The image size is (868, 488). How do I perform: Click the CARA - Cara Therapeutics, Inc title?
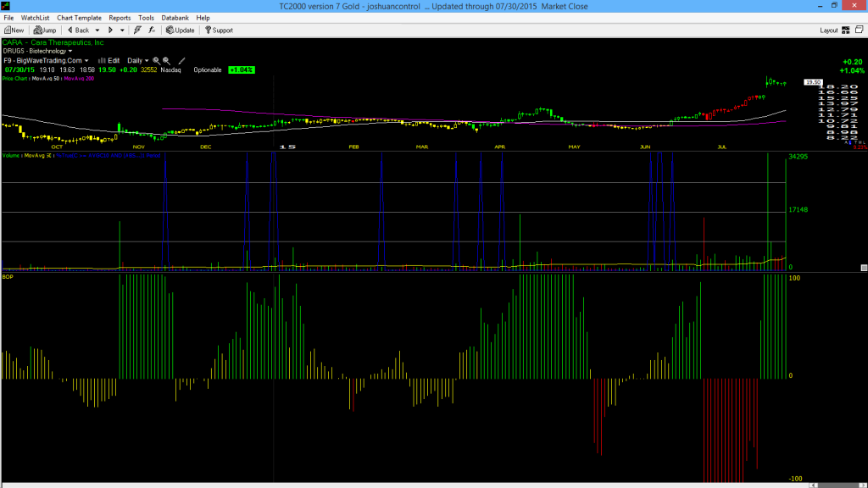(x=53, y=42)
